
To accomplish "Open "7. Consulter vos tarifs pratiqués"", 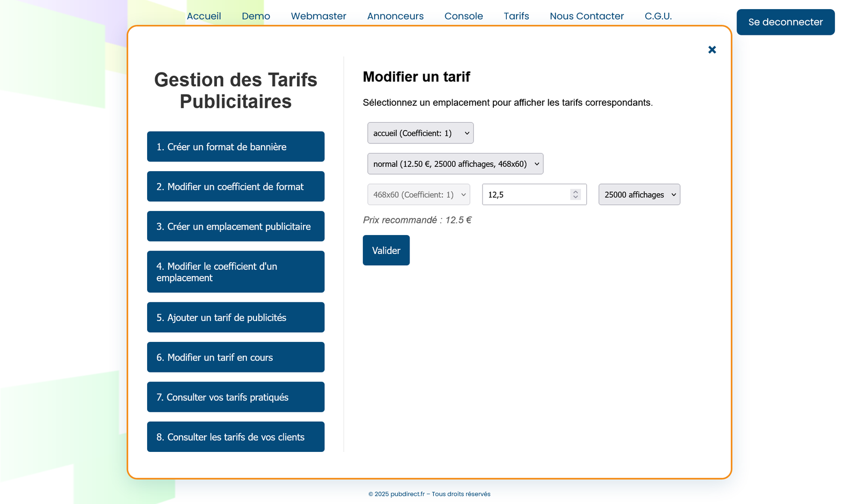I will (x=236, y=397).
